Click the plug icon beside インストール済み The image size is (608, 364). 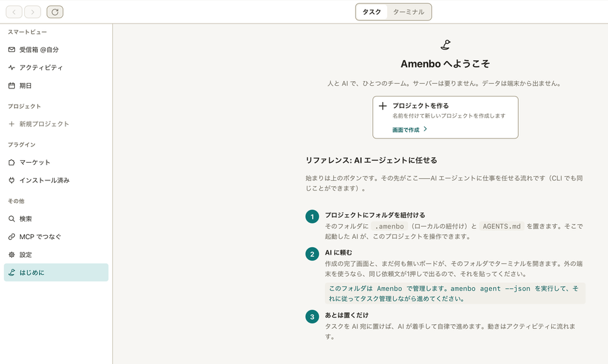point(11,180)
